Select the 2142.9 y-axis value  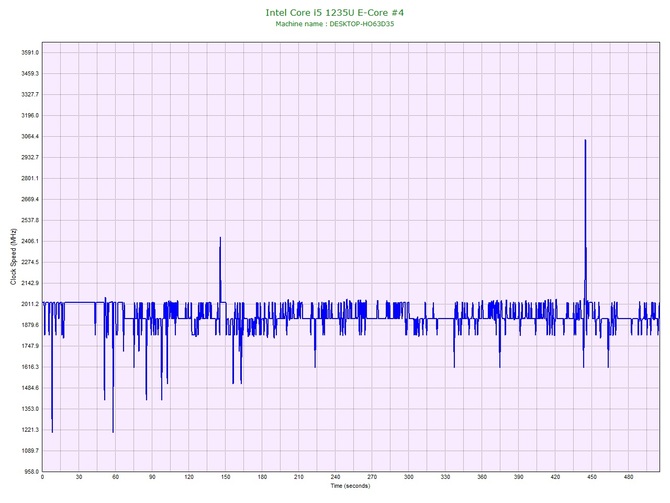click(x=30, y=283)
